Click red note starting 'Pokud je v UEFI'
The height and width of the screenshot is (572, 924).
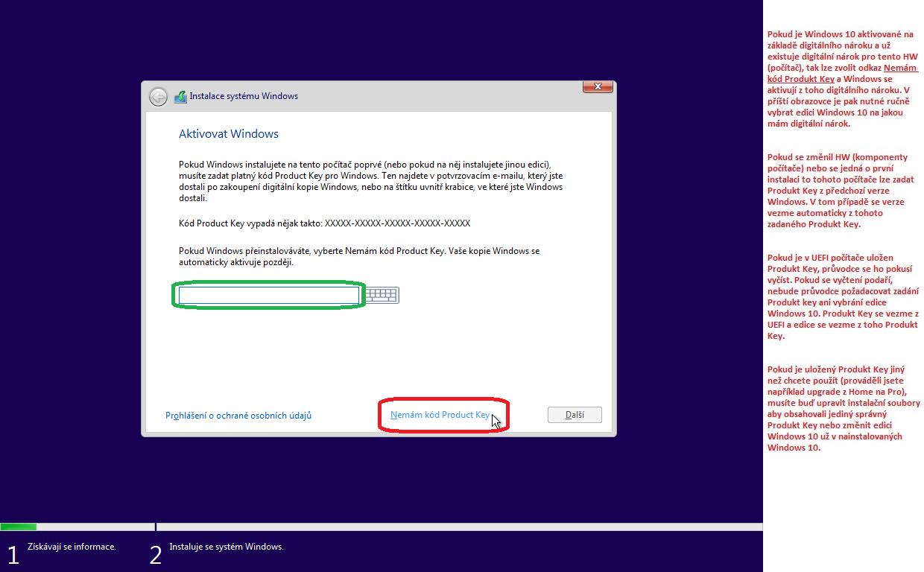[x=843, y=296]
